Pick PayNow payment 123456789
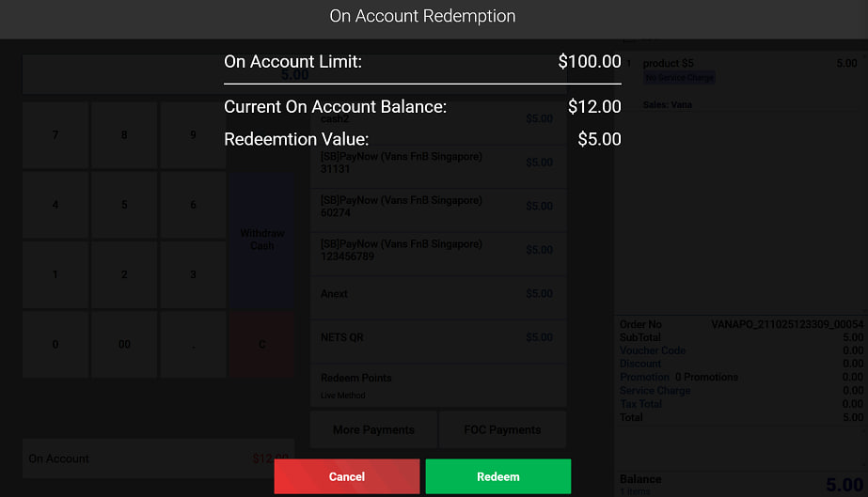The image size is (868, 497). (x=438, y=250)
